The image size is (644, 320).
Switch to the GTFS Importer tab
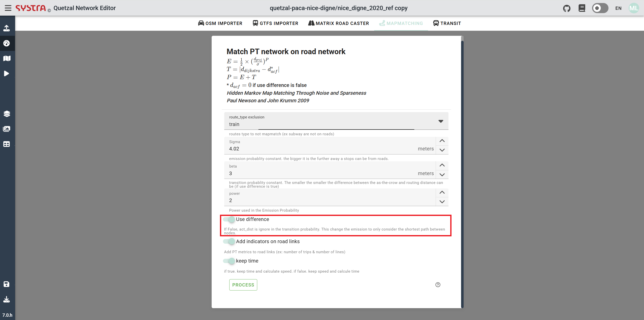pos(275,23)
